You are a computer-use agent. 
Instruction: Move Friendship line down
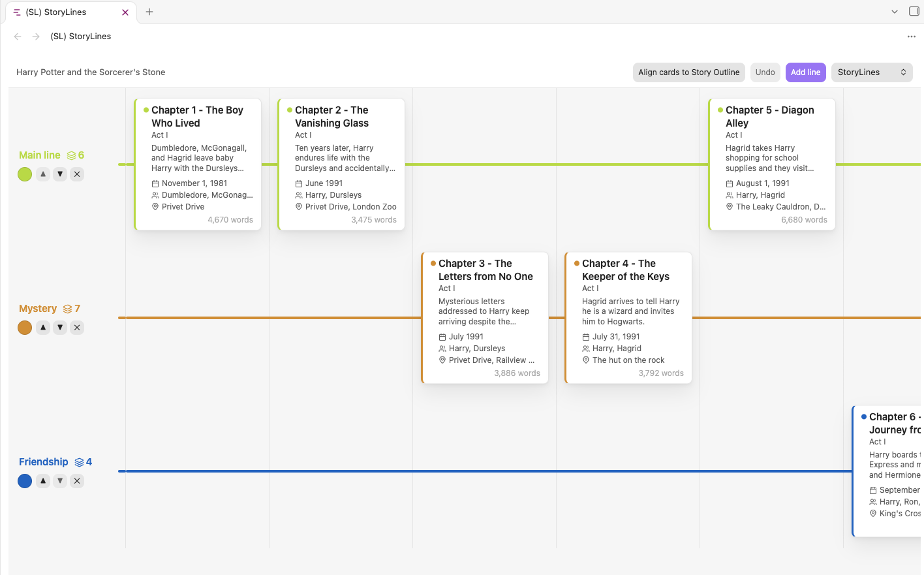[60, 481]
